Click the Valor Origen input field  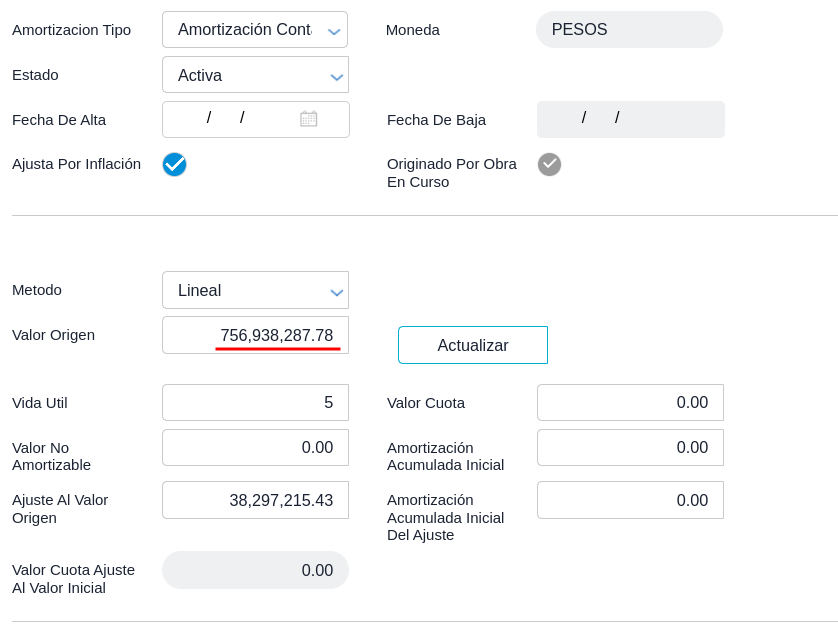[255, 335]
